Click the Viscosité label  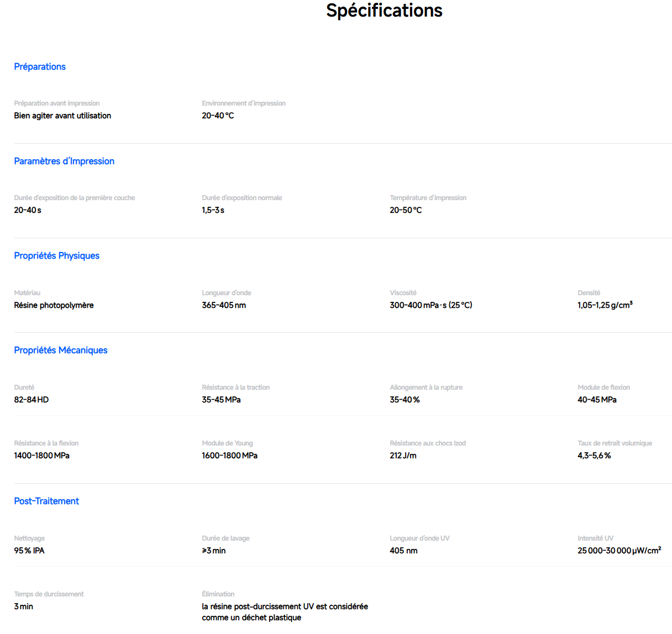[403, 293]
